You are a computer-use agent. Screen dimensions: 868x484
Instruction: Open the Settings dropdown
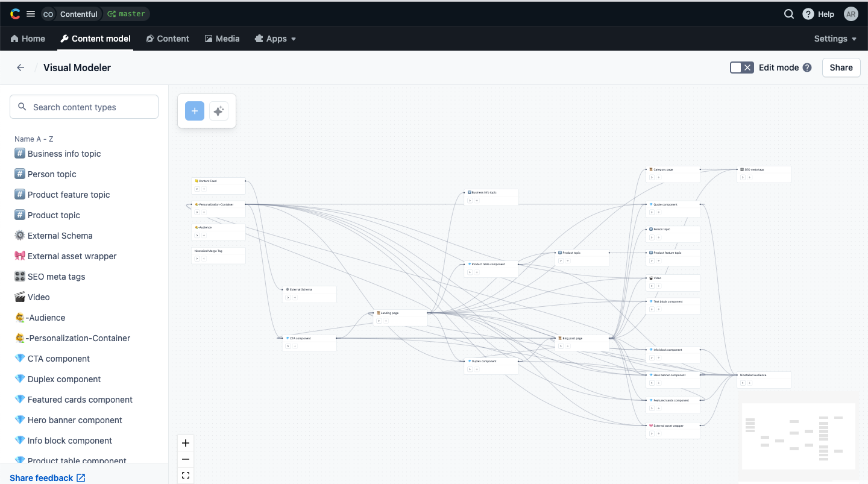pos(834,39)
